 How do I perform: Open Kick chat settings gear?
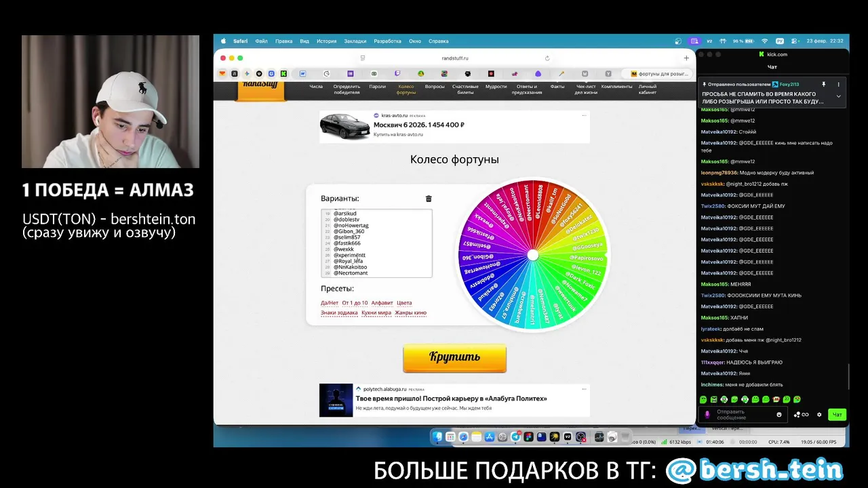coord(819,415)
